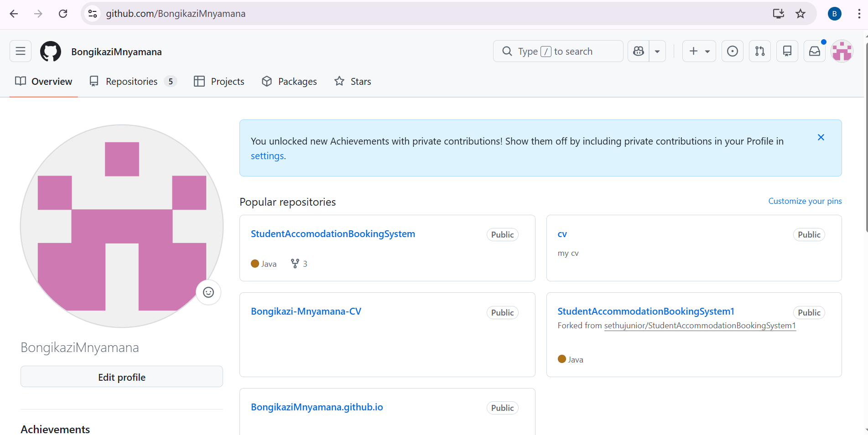Open the saved replies bookmark icon
The image size is (868, 435).
787,51
